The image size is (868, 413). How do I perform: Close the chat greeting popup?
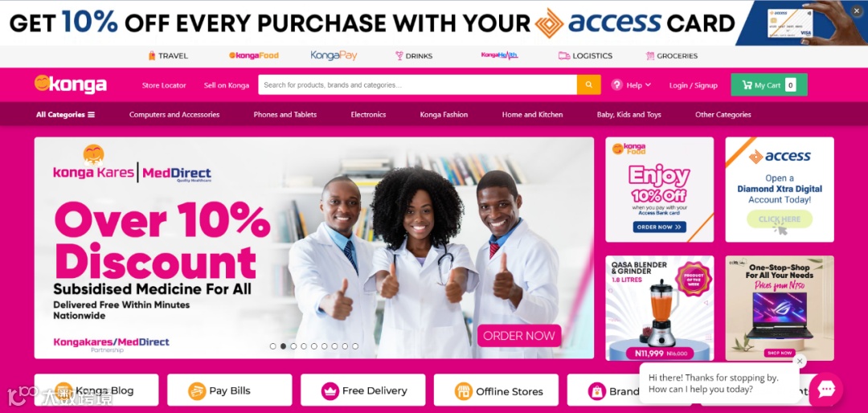click(x=800, y=361)
